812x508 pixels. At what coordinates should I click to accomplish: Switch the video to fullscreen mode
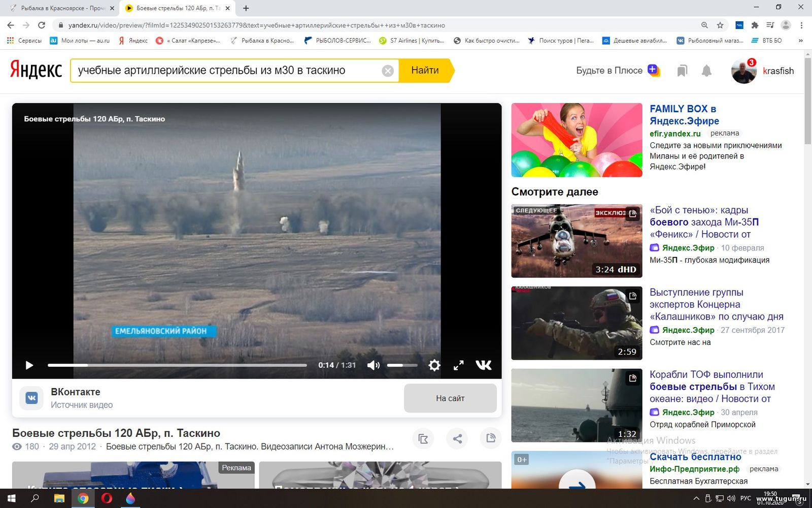(x=458, y=365)
